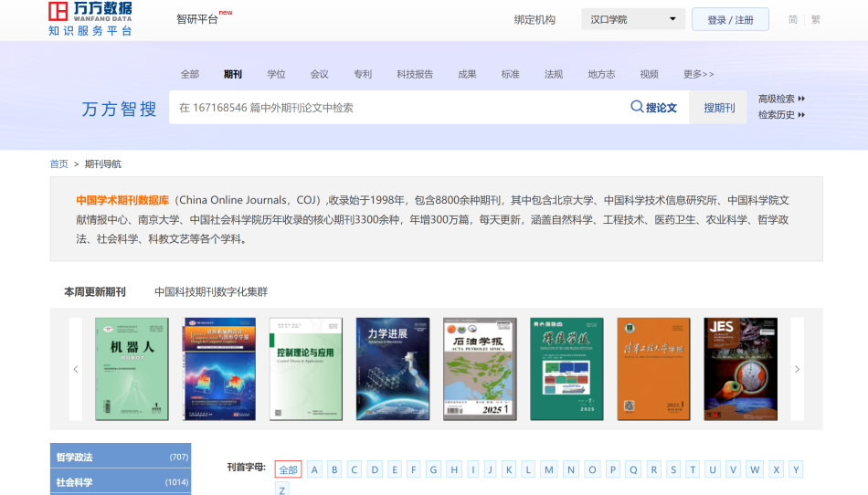Open the 石油学报 journal cover
The height and width of the screenshot is (495, 868).
[x=479, y=369]
